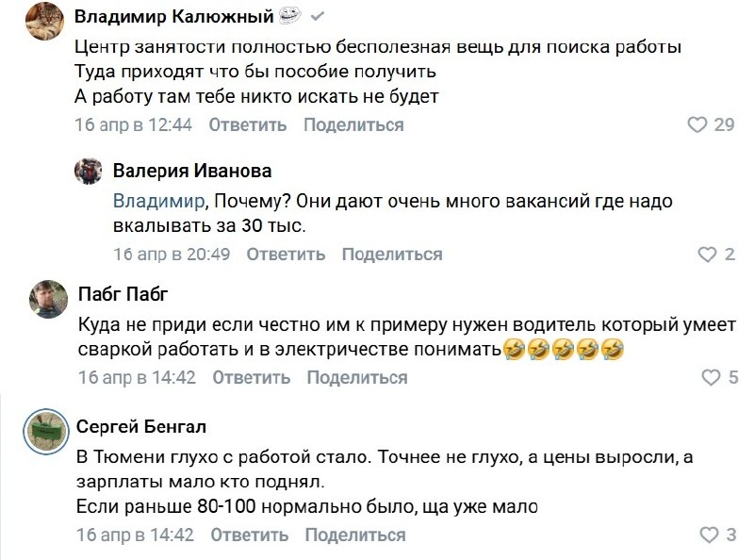Reply to Пабг Пабг's comment
This screenshot has height=560, width=754.
pos(251,378)
